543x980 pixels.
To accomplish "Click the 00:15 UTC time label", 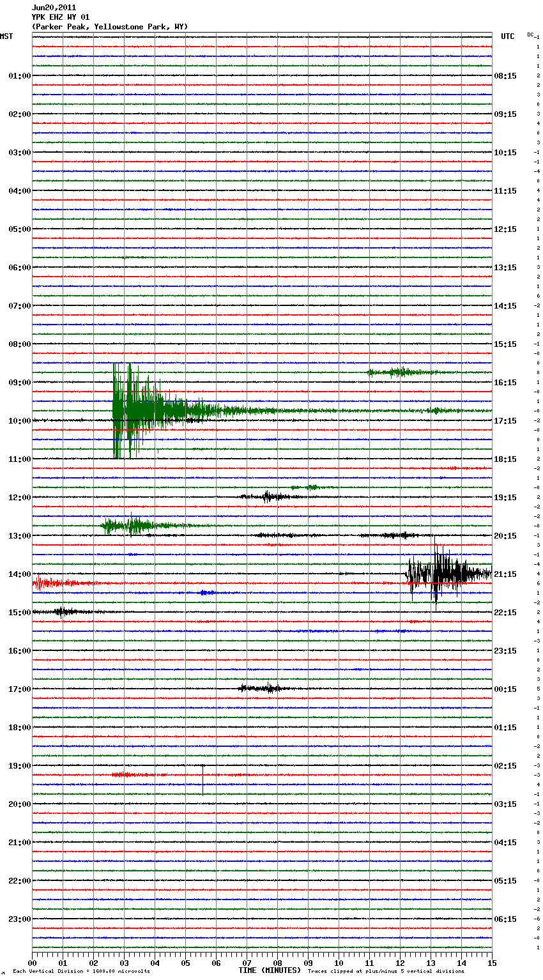I will coord(505,689).
